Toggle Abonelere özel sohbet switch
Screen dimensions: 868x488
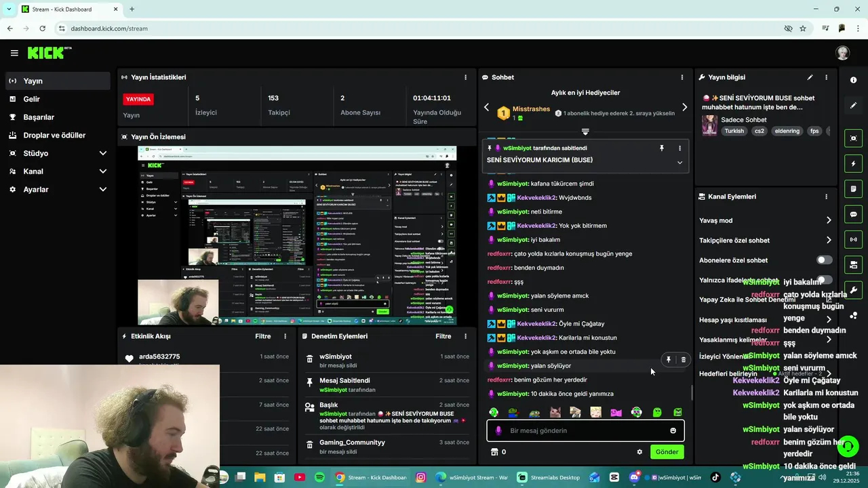tap(824, 260)
